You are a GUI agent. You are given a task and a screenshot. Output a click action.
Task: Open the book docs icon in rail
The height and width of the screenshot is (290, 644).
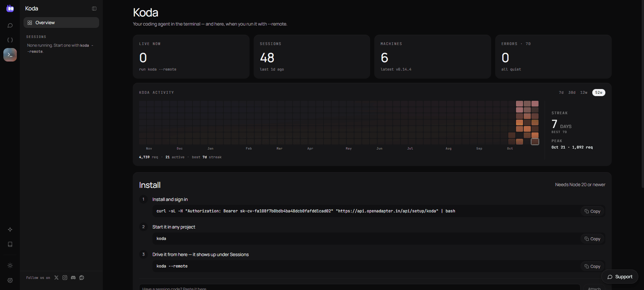pos(10,244)
